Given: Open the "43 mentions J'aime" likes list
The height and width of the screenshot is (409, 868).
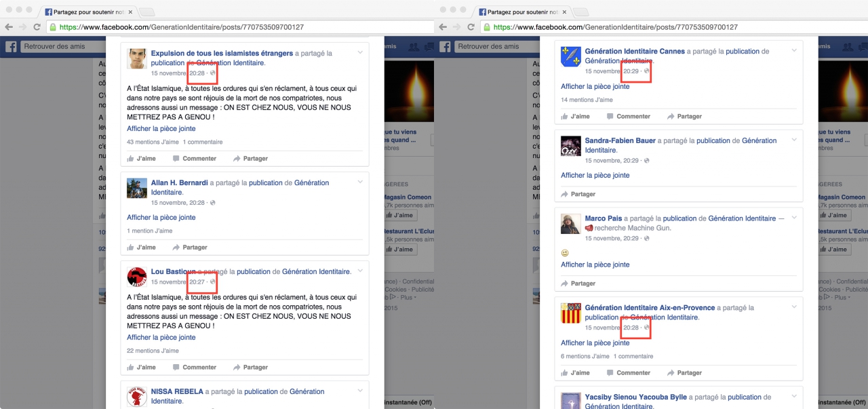Looking at the screenshot, I should point(153,142).
